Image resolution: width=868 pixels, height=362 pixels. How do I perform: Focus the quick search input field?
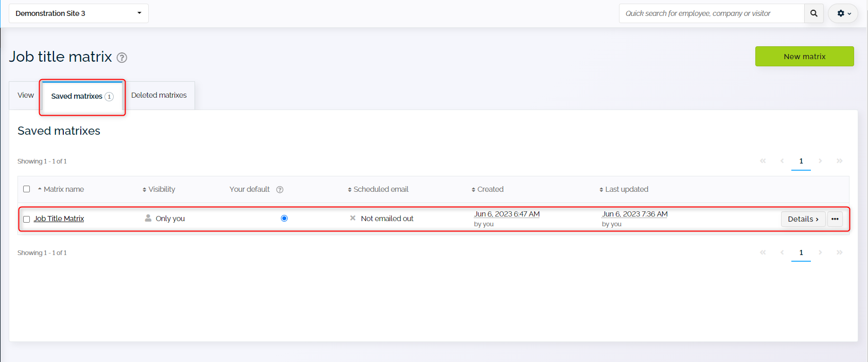click(x=711, y=13)
